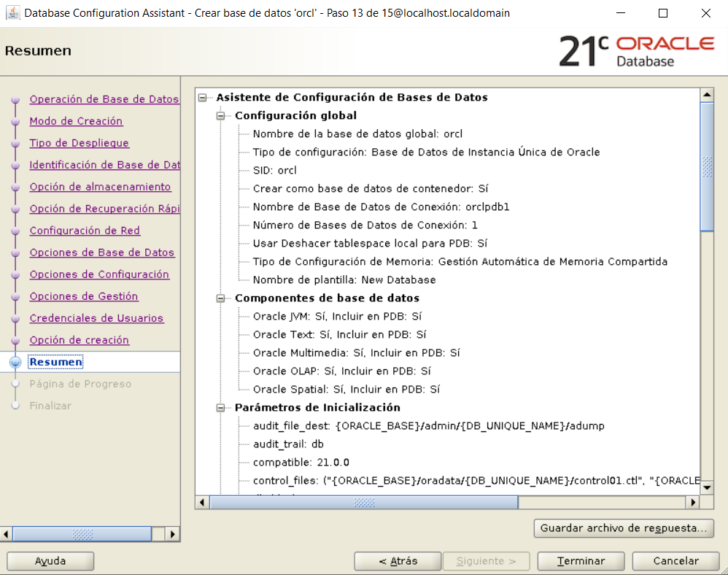Open Identificación de Base de Datos step
The image size is (728, 575).
tap(105, 164)
